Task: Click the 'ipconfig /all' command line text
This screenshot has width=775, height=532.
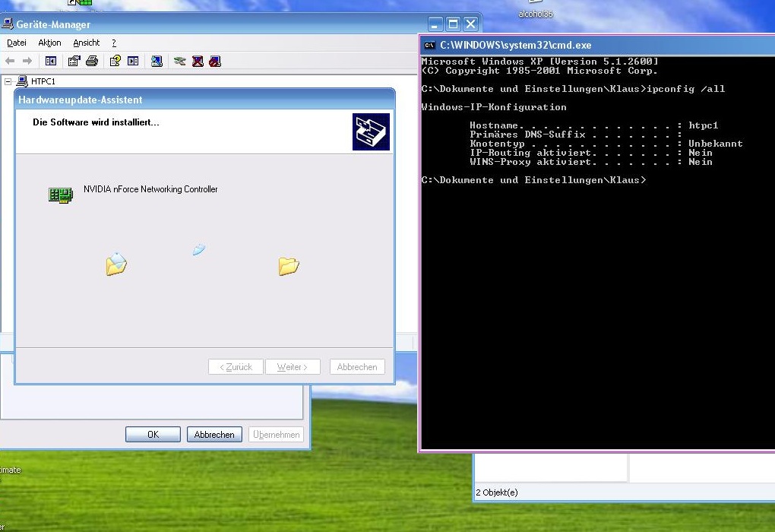Action: tap(685, 89)
